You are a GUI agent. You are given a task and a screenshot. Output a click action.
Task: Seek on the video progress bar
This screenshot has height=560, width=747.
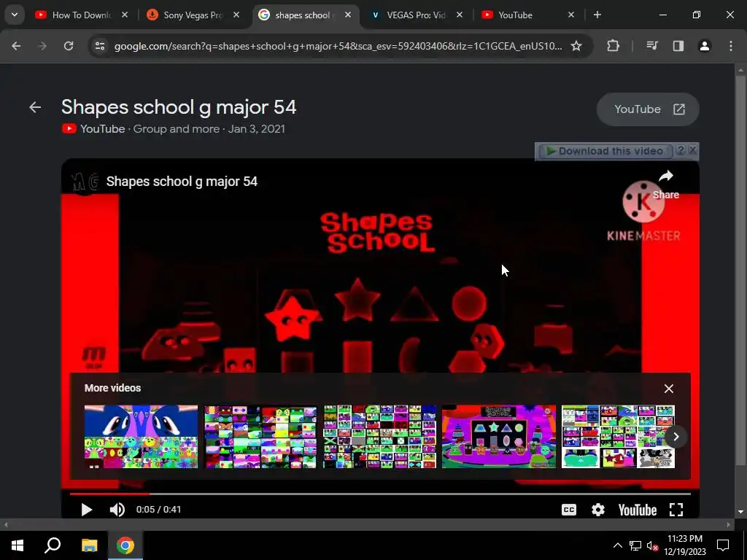(380, 494)
